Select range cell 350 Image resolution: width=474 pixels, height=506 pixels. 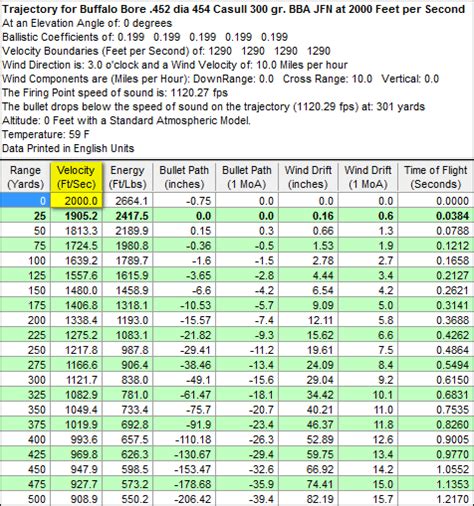pos(25,410)
